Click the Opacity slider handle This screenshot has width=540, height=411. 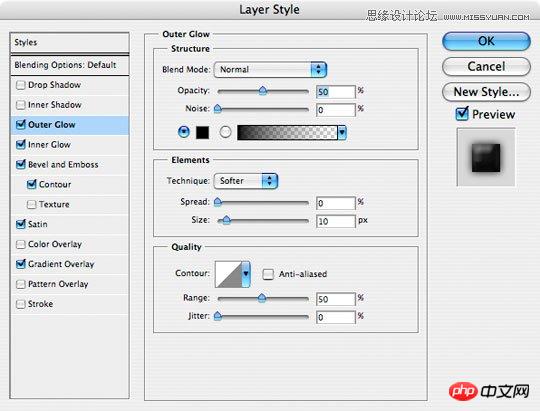point(263,91)
